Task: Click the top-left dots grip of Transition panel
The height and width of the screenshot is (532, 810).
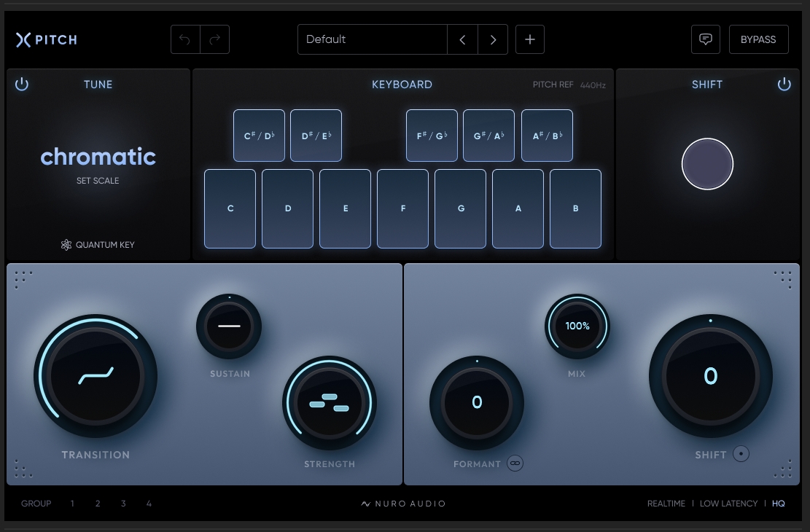Action: tap(23, 279)
